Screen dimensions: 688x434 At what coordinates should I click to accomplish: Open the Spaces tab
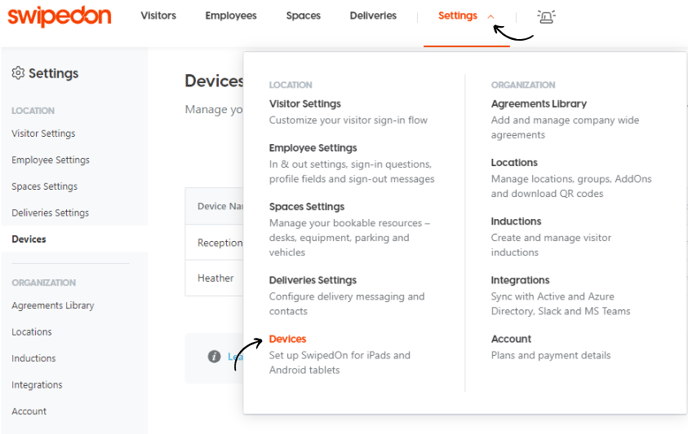pyautogui.click(x=303, y=16)
